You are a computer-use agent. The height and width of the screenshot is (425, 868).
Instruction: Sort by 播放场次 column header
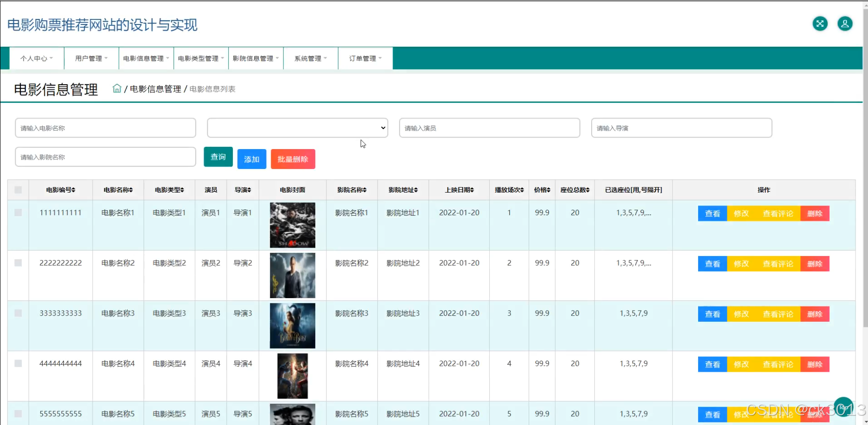pyautogui.click(x=509, y=190)
